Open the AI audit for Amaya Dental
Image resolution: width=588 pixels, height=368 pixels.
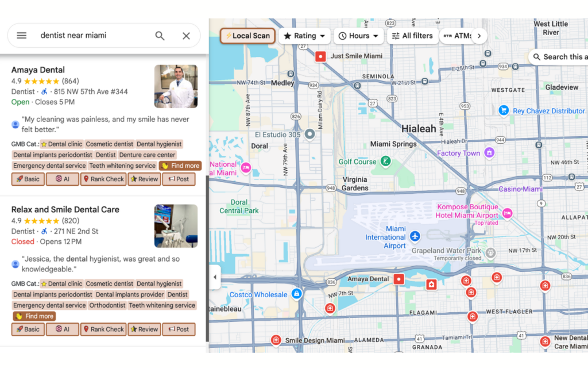click(x=61, y=179)
